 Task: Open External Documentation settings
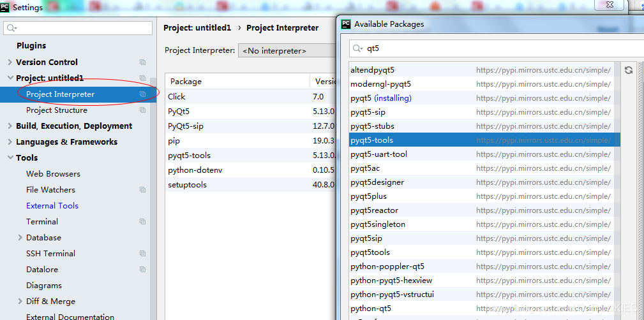coord(70,316)
